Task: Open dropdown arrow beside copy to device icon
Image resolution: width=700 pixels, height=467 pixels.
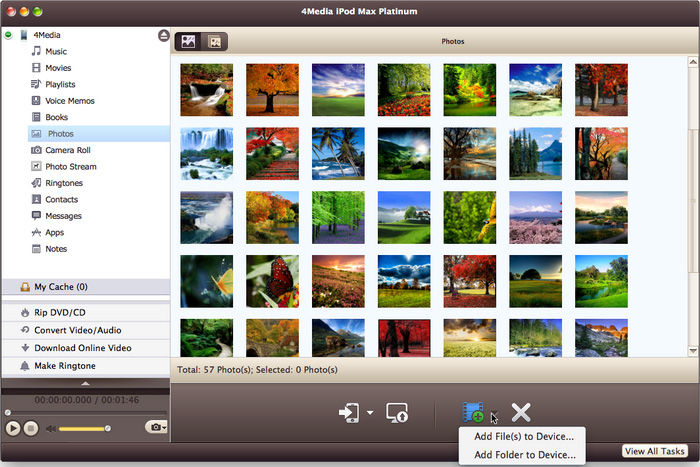Action: [370, 413]
